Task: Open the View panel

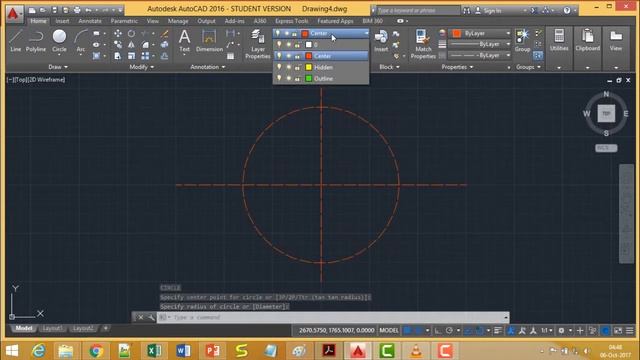Action: pos(616,40)
